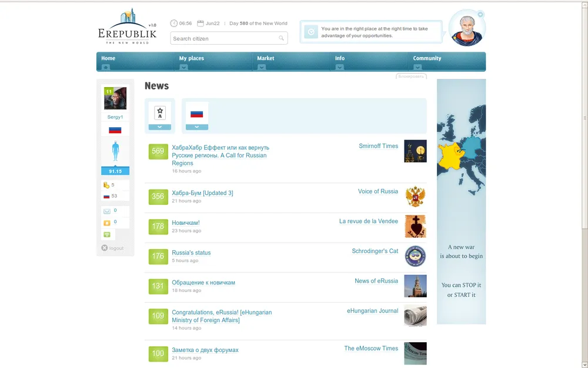Open the messages envelope icon

click(x=107, y=211)
